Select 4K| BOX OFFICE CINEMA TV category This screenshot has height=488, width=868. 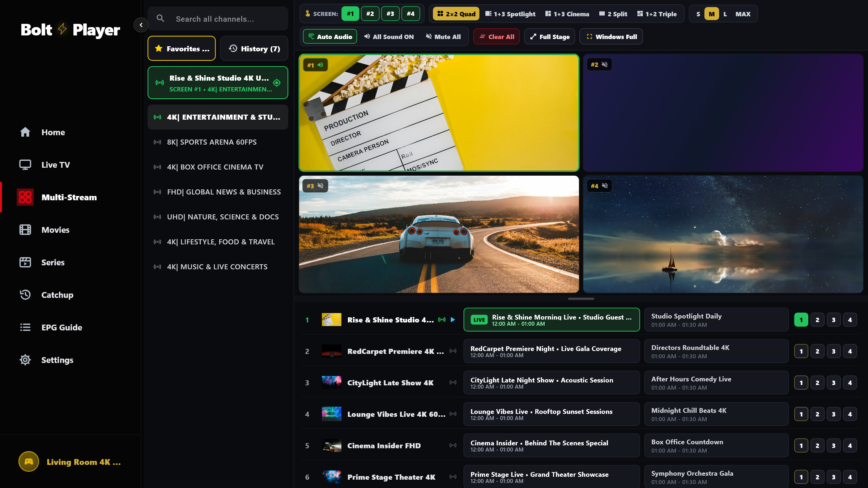(x=218, y=167)
